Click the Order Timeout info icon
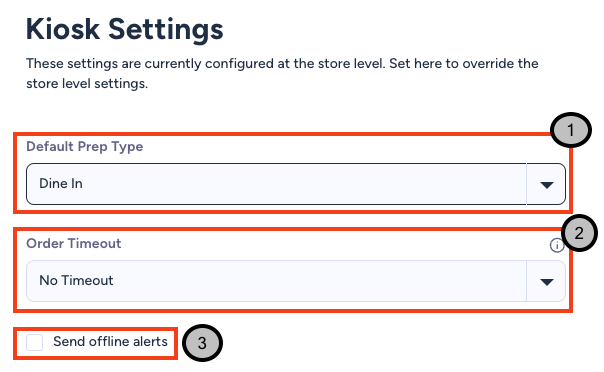Image resolution: width=604 pixels, height=372 pixels. (556, 245)
